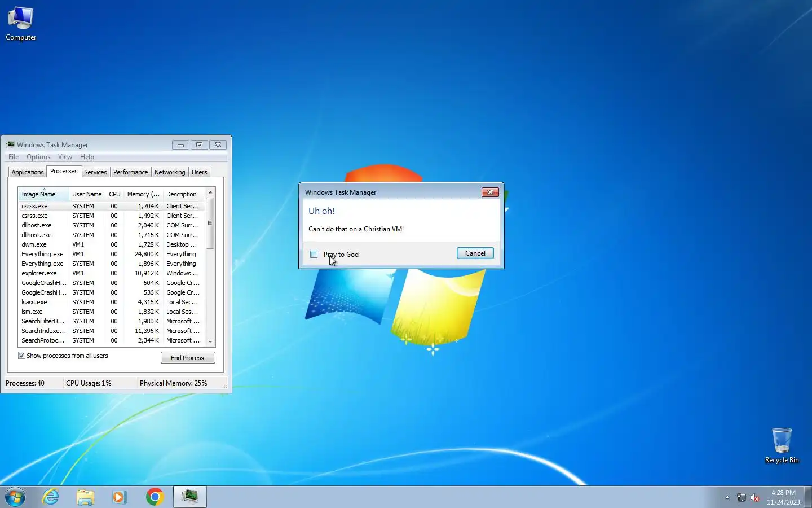Click the process list scrollbar thumb
This screenshot has width=812, height=508.
pyautogui.click(x=210, y=223)
